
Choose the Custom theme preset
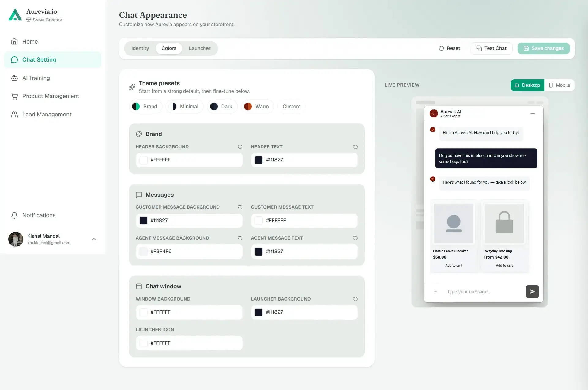coord(292,107)
